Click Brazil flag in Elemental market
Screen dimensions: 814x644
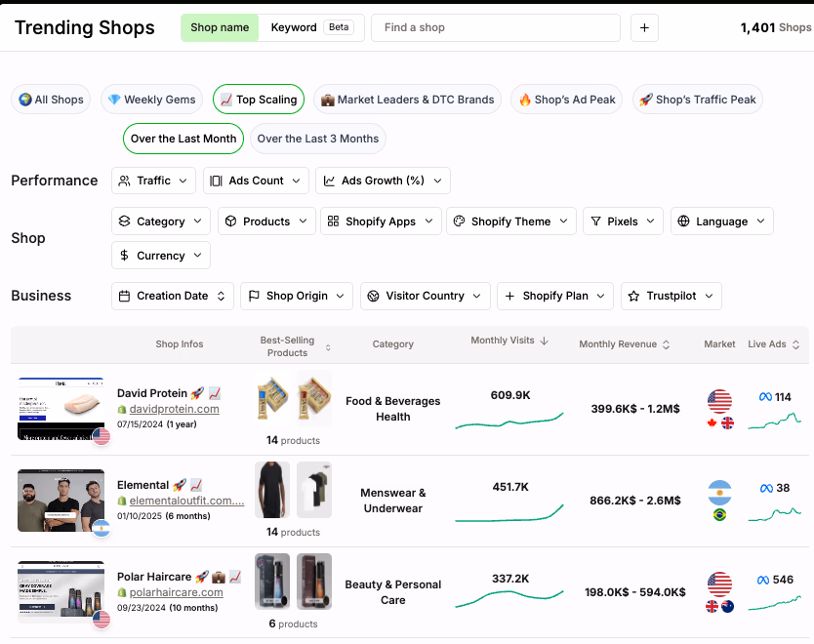point(719,515)
